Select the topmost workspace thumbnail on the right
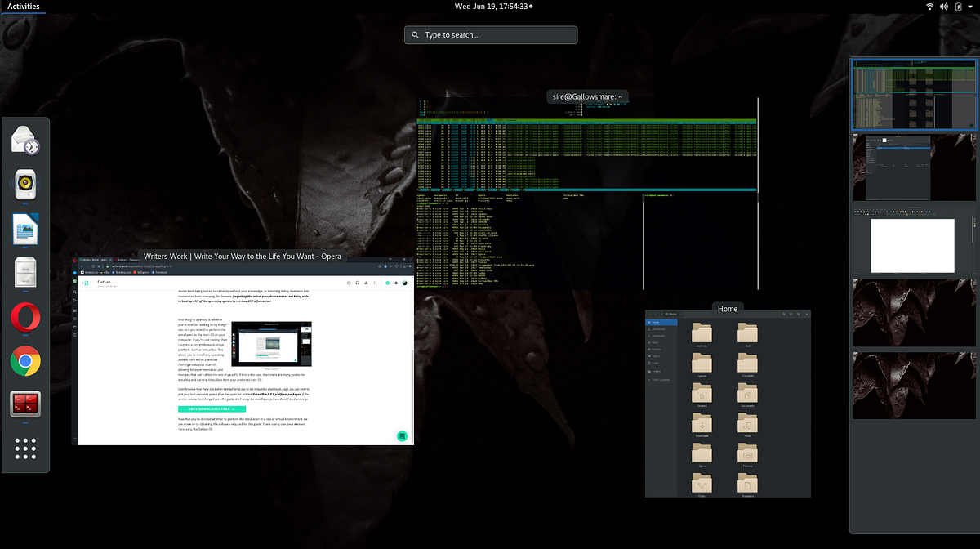 click(914, 93)
